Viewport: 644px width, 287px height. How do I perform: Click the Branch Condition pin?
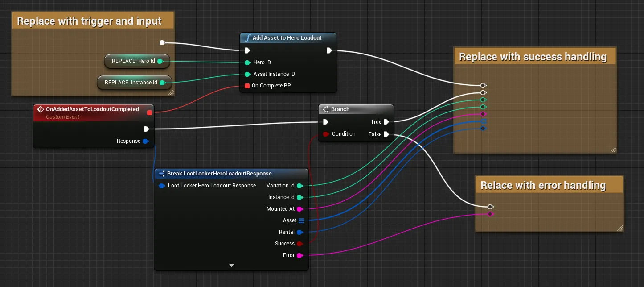tap(325, 134)
